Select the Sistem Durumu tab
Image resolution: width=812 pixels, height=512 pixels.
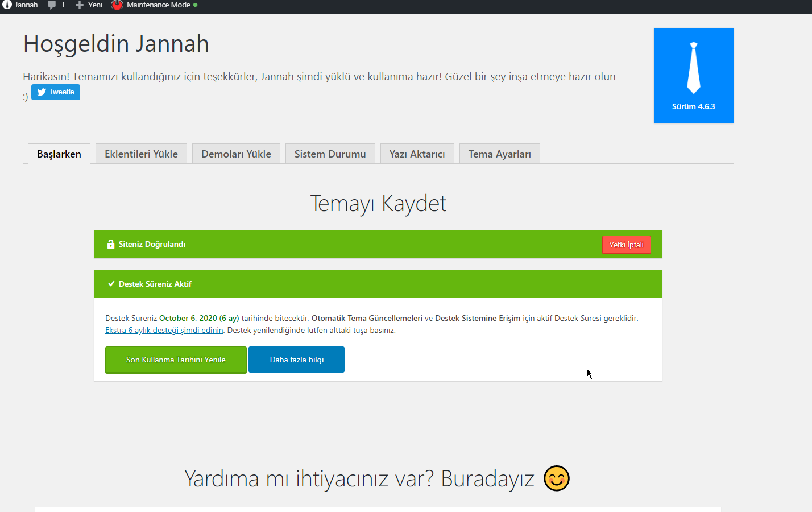(330, 154)
